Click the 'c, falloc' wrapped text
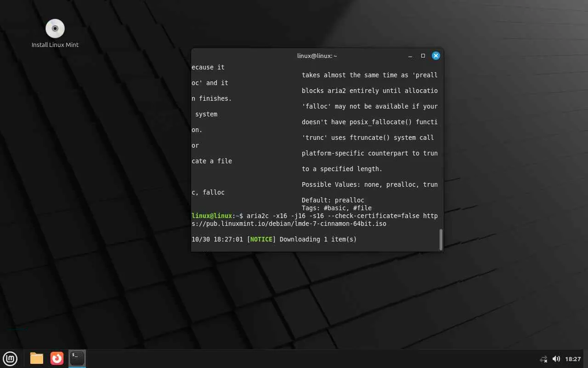This screenshot has height=368, width=588. pos(208,192)
